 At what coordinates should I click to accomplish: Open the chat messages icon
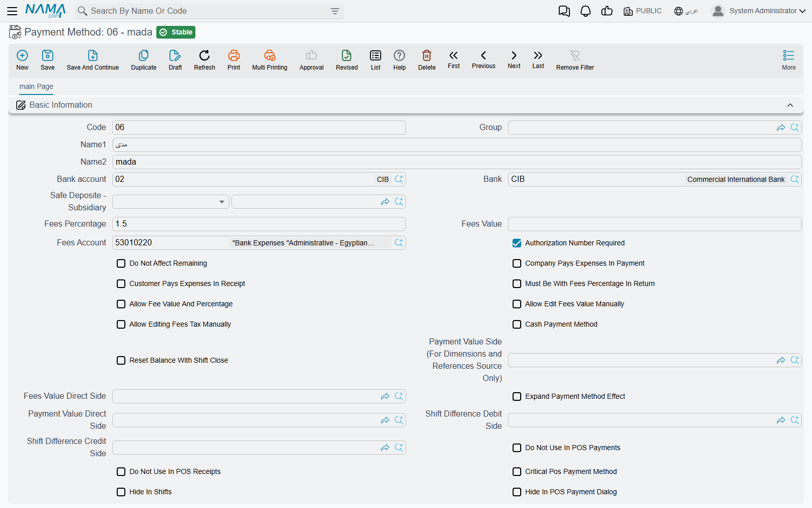564,11
